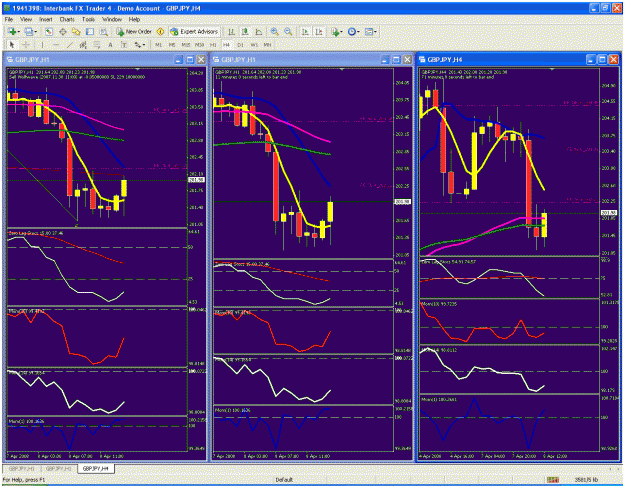Image resolution: width=625 pixels, height=486 pixels.
Task: Switch to MN timeframe
Action: pyautogui.click(x=267, y=45)
